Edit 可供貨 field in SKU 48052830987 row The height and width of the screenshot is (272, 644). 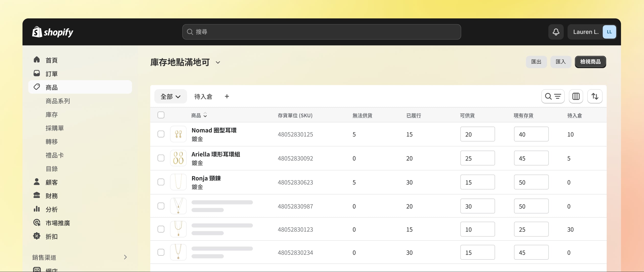click(477, 206)
